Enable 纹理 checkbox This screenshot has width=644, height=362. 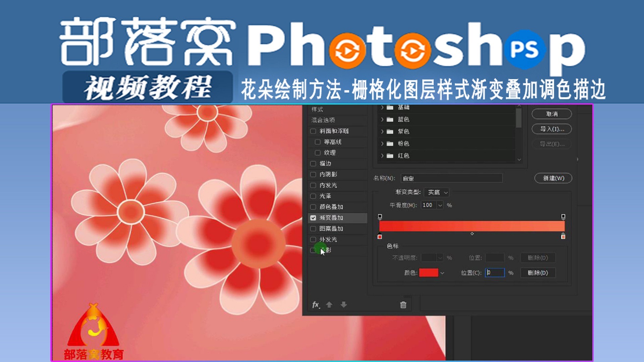tap(317, 153)
